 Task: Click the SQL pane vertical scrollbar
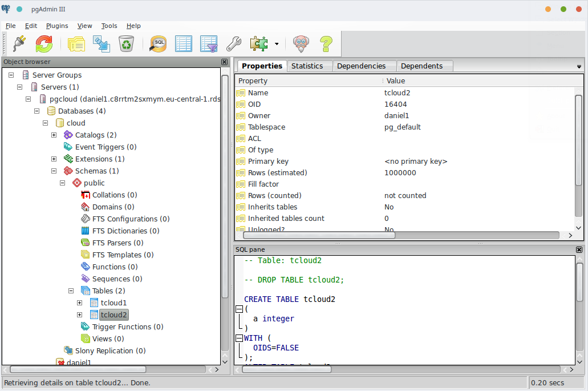point(579,282)
